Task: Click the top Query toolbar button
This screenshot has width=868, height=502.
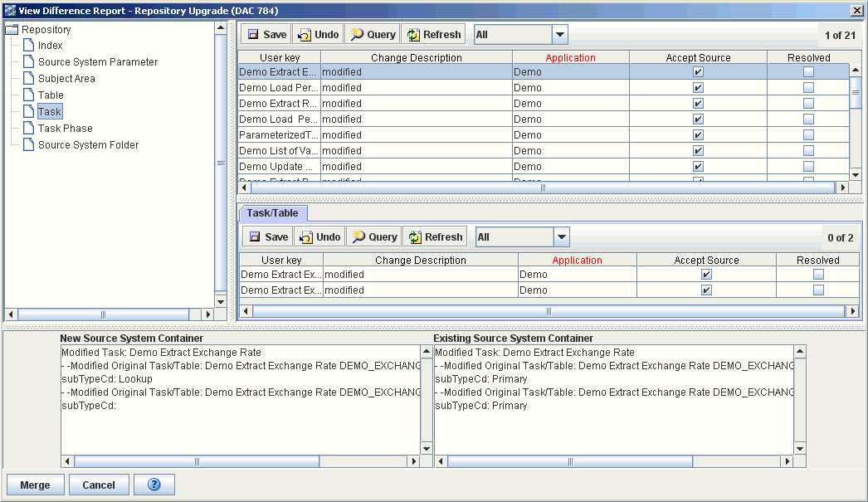Action: (373, 34)
